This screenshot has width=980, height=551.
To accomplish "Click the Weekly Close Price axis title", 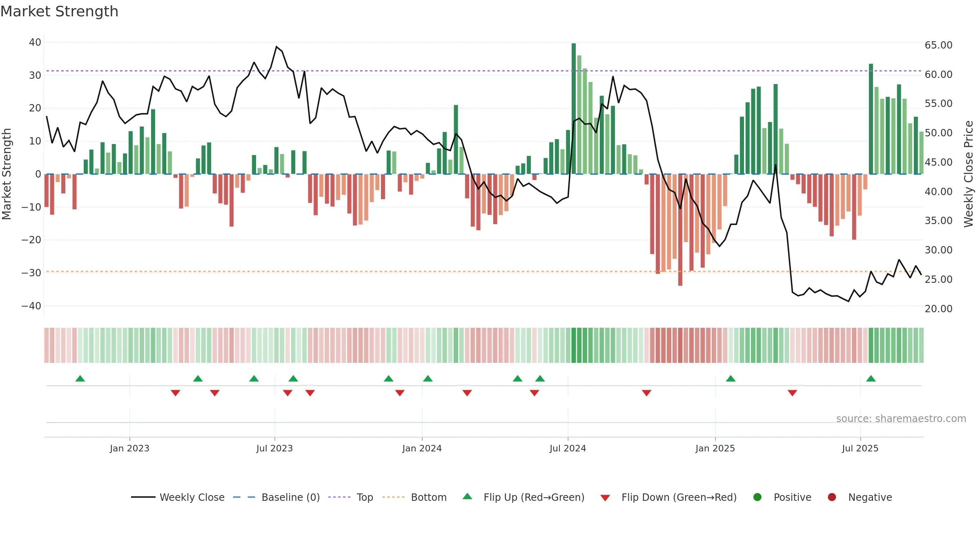I will 969,174.
